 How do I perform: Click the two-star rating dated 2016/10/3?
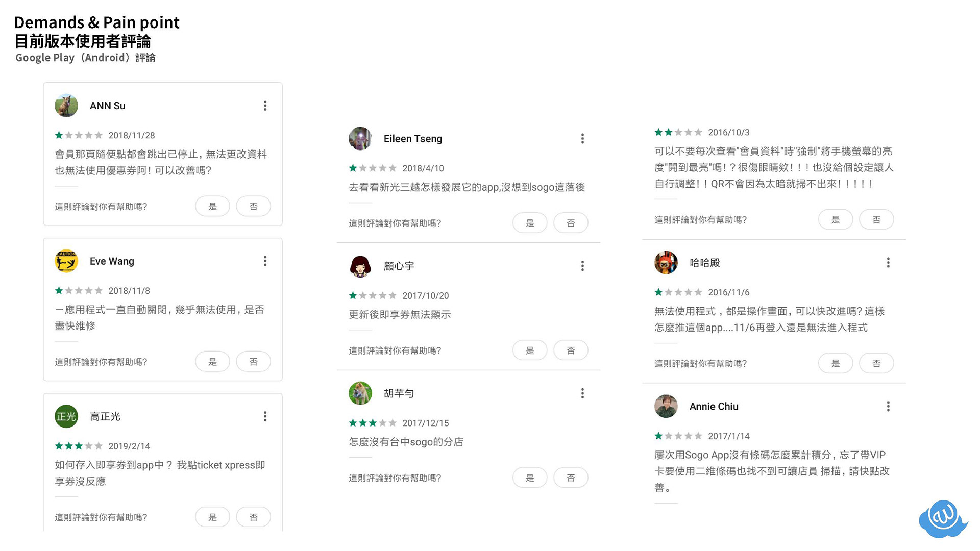pos(679,132)
